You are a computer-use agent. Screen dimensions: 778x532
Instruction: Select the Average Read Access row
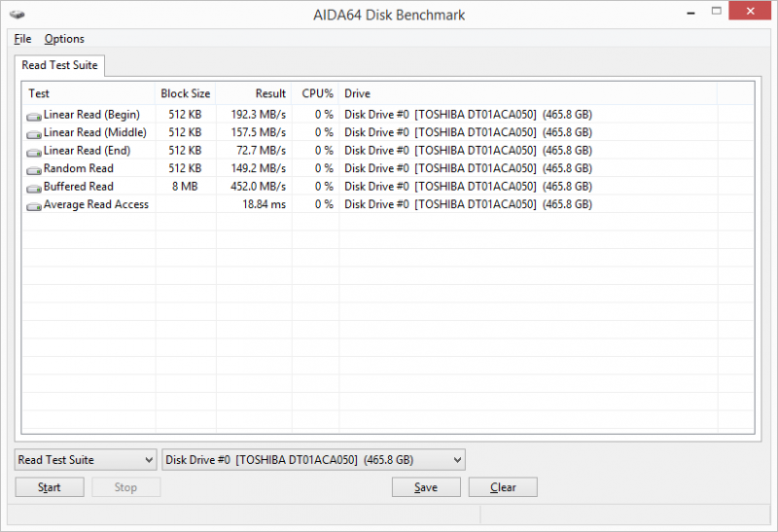point(388,204)
